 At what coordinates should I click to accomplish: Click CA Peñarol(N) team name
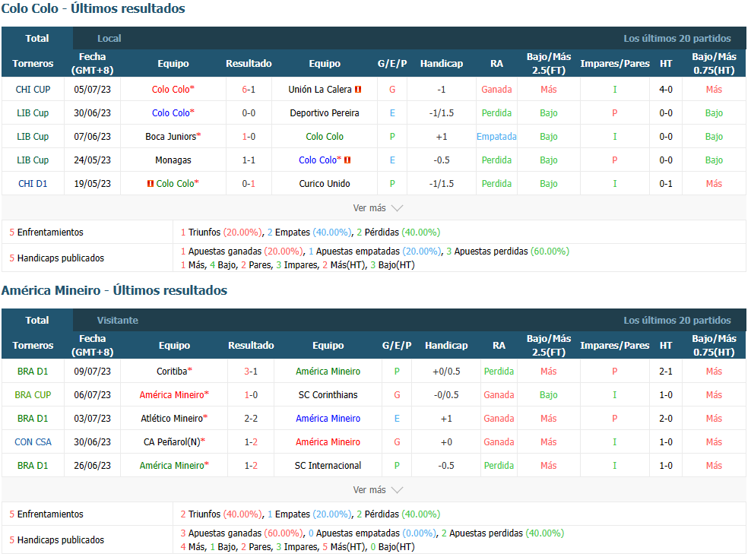(172, 441)
